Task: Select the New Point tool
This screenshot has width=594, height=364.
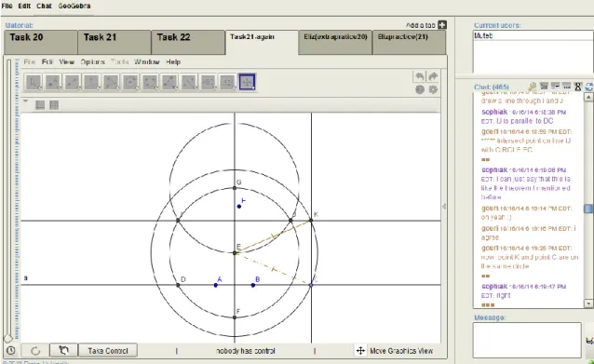Action: coord(53,82)
